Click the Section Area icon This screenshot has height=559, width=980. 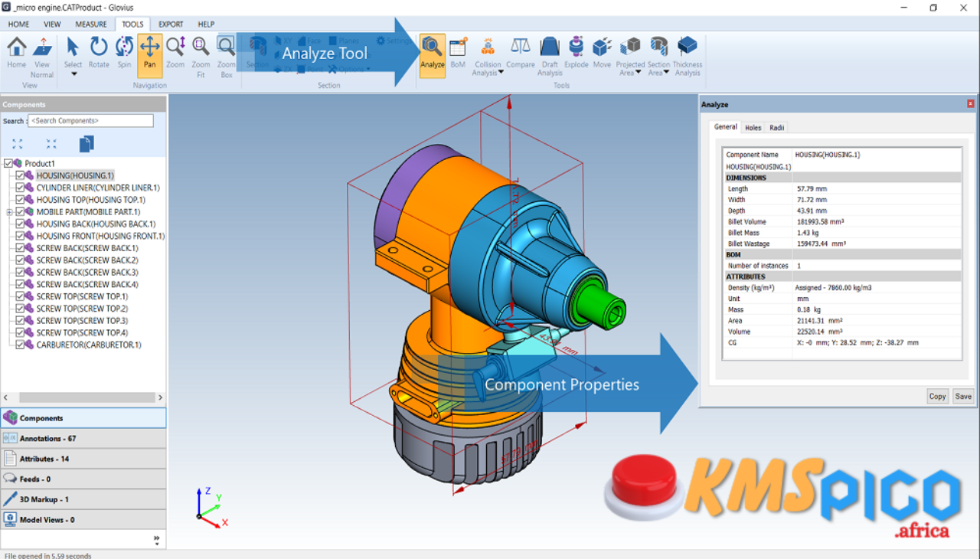click(658, 47)
